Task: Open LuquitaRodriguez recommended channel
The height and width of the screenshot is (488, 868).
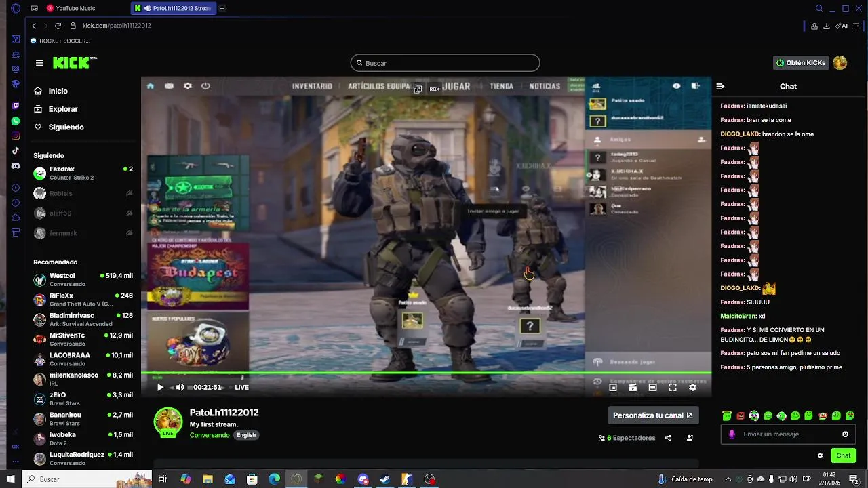Action: coord(83,458)
